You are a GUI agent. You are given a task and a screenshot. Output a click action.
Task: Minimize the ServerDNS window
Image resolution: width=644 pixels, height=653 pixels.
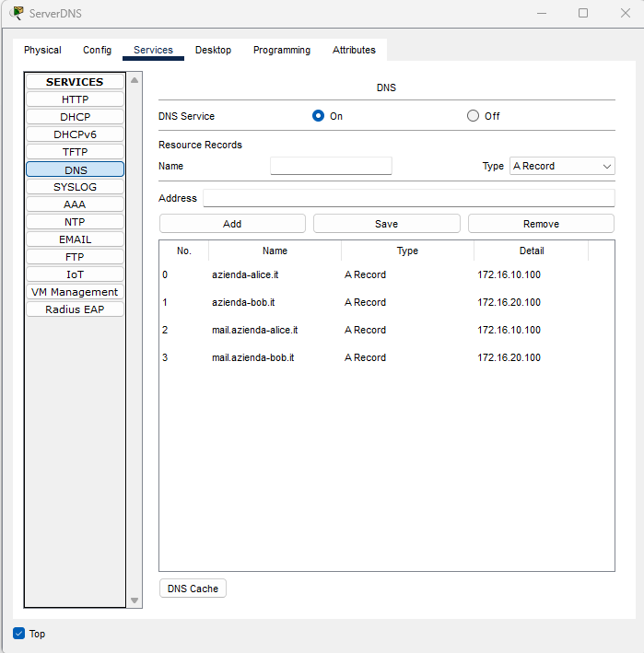pyautogui.click(x=542, y=13)
